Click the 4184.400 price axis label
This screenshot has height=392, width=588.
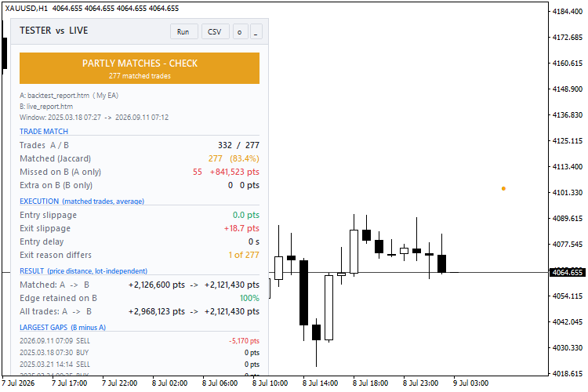[x=568, y=12]
